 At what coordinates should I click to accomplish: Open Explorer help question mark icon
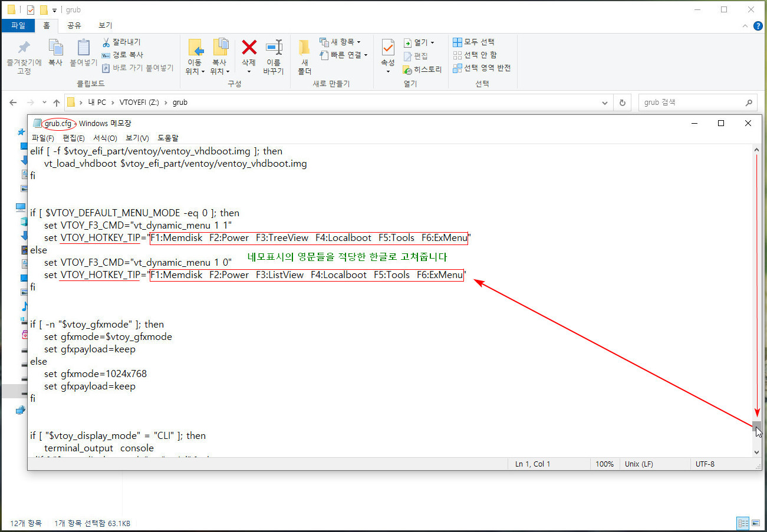758,26
